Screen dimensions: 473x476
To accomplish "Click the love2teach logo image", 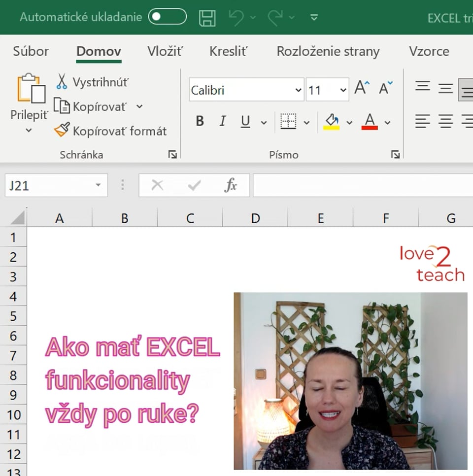I will [432, 264].
